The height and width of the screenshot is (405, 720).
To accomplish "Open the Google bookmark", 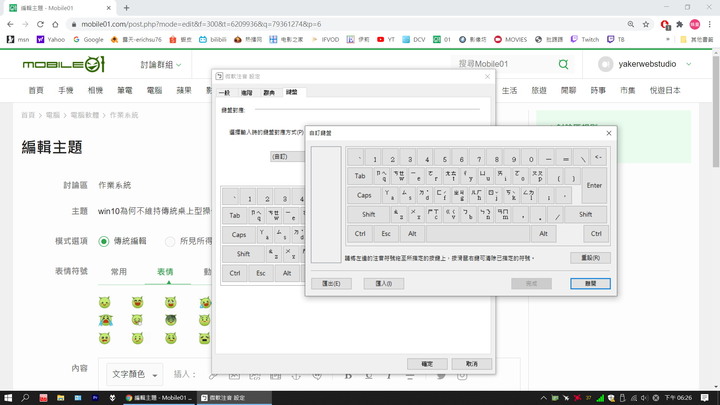I will point(88,39).
